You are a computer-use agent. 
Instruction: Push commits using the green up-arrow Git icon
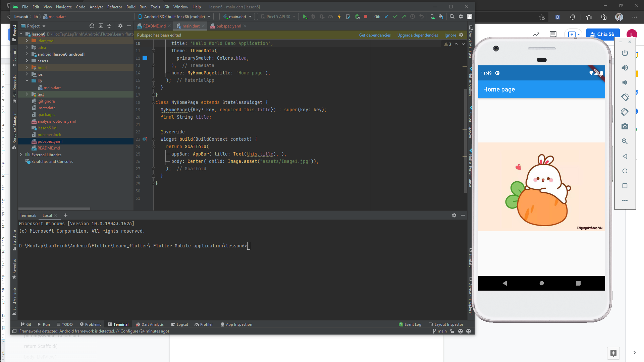(x=404, y=16)
